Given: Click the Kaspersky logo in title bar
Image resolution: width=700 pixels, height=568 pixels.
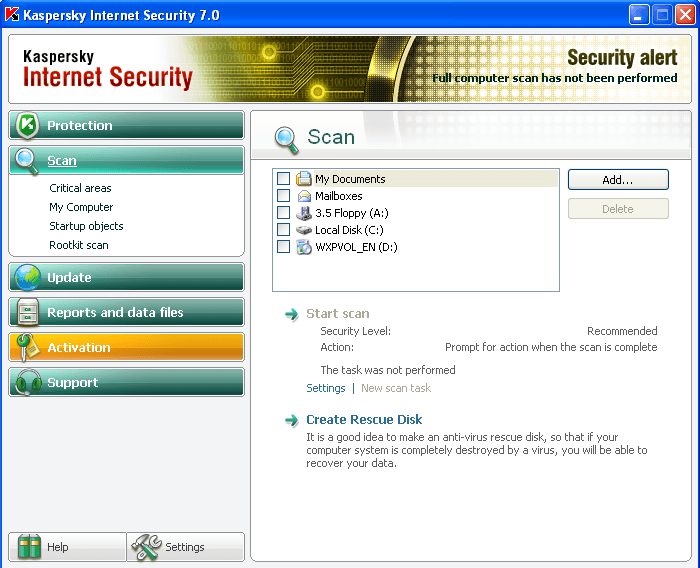Looking at the screenshot, I should pyautogui.click(x=12, y=14).
